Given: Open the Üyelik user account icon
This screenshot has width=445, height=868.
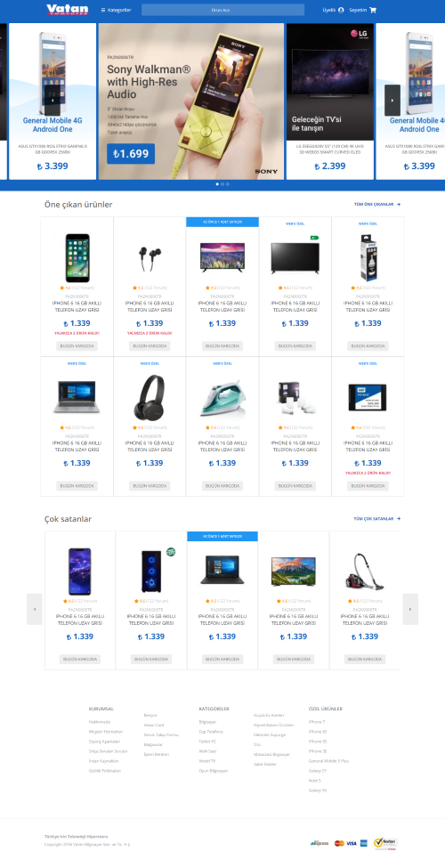Looking at the screenshot, I should tap(340, 10).
